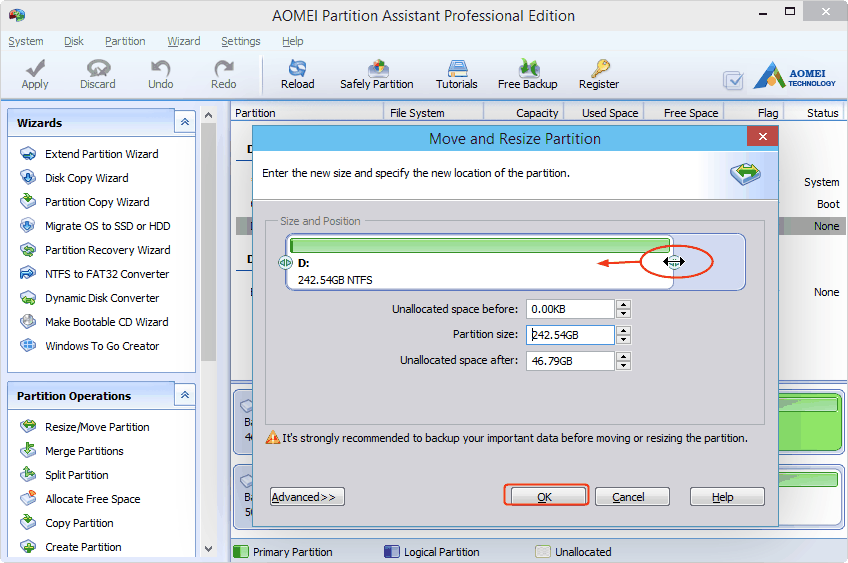Click the Discard toolbar icon

pyautogui.click(x=98, y=68)
